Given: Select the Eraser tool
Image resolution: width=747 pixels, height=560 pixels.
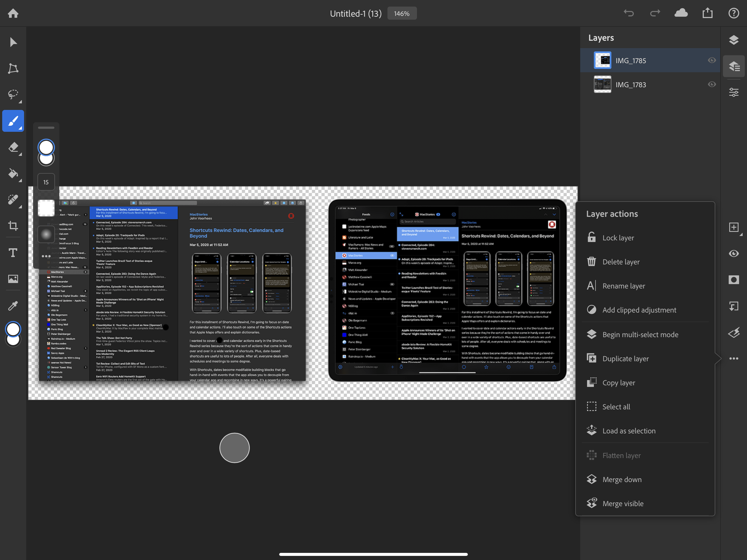Looking at the screenshot, I should tap(13, 147).
